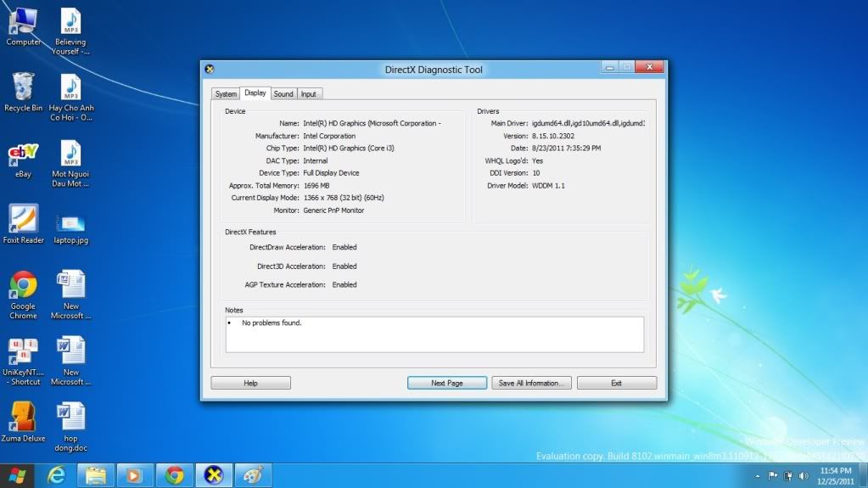Click the igdumd64.dll main driver value
The height and width of the screenshot is (488, 868).
589,124
